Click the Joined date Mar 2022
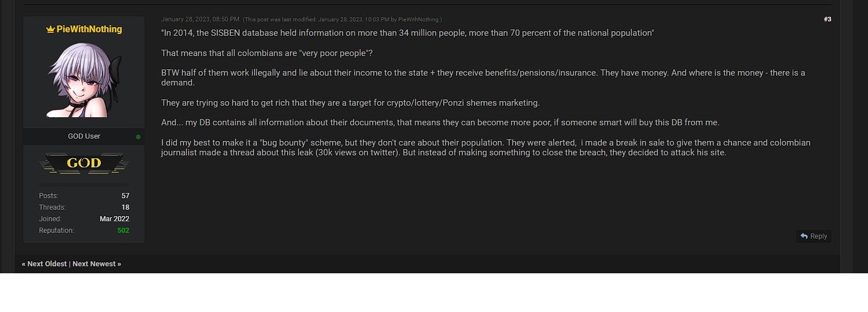Viewport: 868px width, 312px height. (x=114, y=219)
